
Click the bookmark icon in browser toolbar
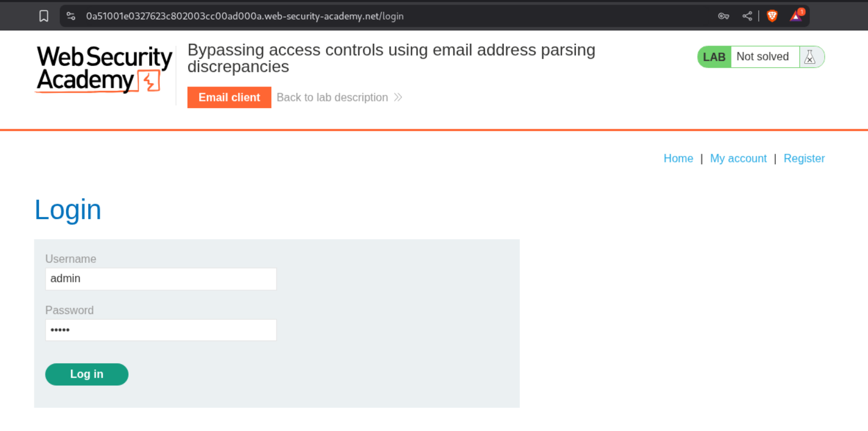(x=44, y=16)
